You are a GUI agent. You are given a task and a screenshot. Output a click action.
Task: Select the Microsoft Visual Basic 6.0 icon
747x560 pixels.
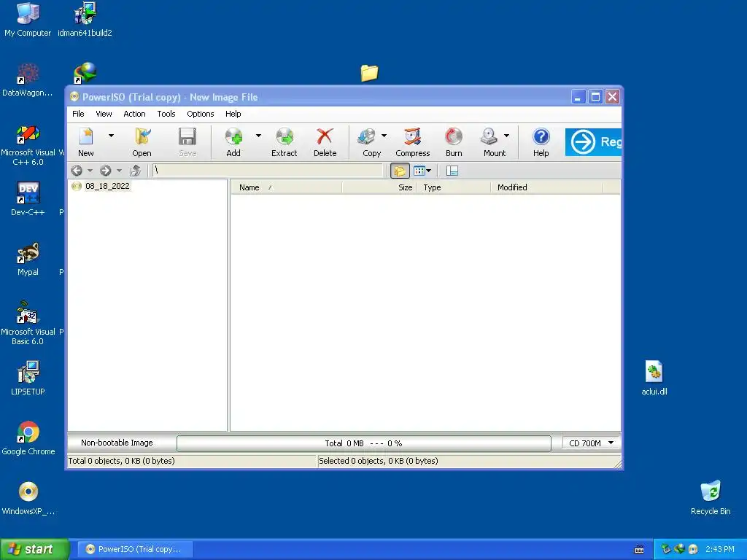pos(28,323)
